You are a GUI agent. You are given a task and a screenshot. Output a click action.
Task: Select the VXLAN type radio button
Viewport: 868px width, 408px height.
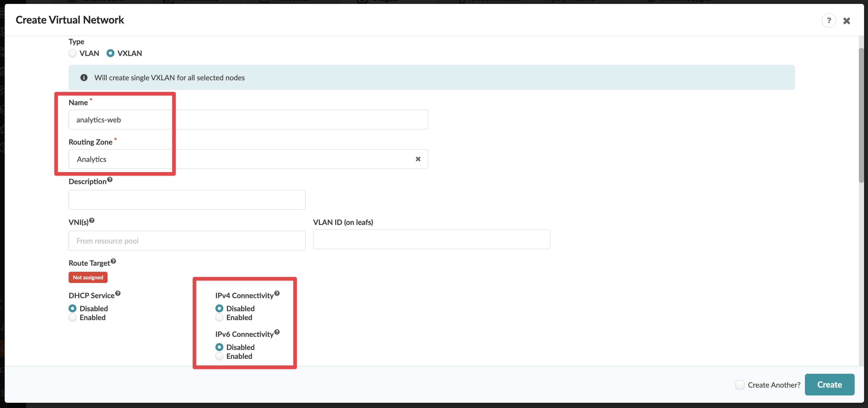[110, 53]
